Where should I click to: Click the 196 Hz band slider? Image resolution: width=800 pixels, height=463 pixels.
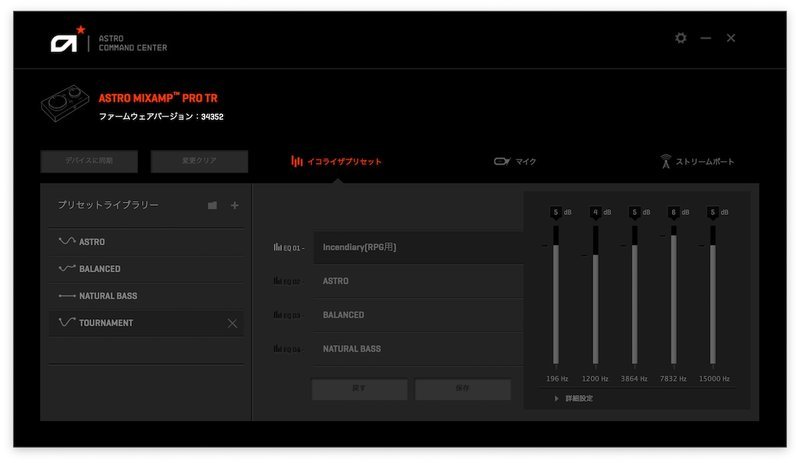[x=556, y=295]
